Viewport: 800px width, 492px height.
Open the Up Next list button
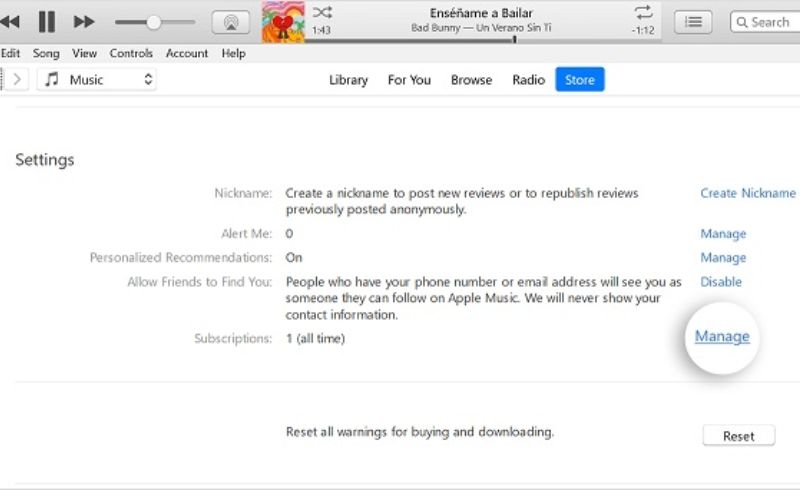click(x=693, y=22)
